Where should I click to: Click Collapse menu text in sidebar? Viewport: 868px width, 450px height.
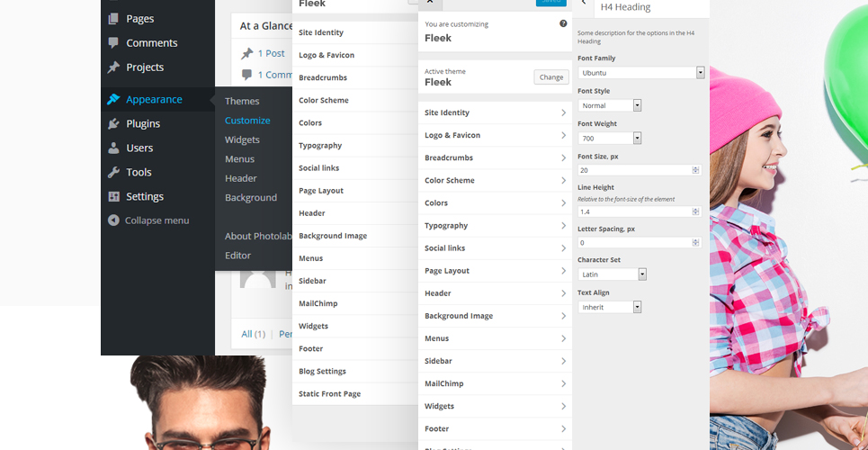(157, 220)
